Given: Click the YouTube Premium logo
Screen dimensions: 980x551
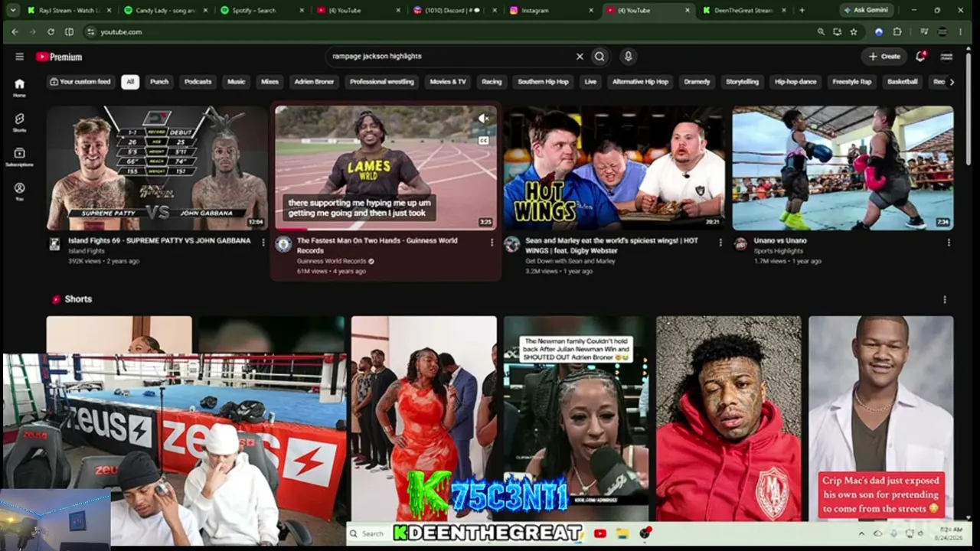Looking at the screenshot, I should (x=59, y=57).
